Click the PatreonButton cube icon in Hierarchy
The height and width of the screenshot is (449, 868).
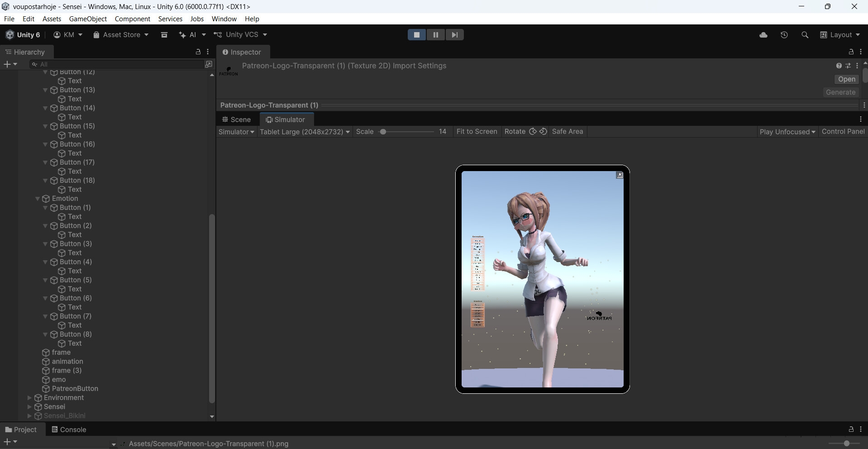(46, 389)
